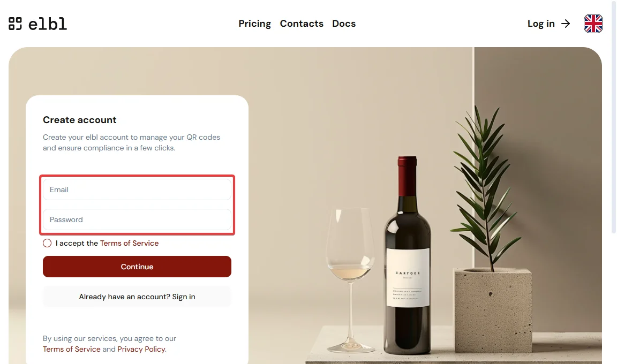Click the elbl wordmark text
This screenshot has width=617, height=364.
pos(48,24)
